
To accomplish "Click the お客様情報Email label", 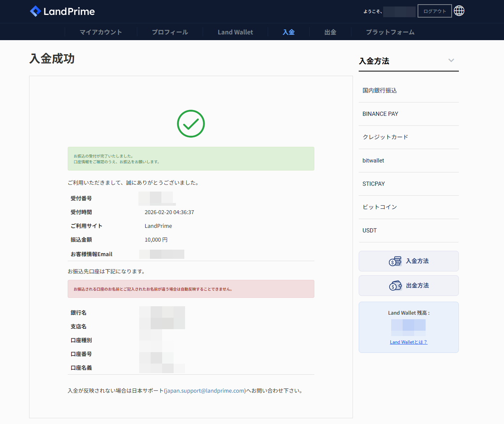I will (x=91, y=254).
